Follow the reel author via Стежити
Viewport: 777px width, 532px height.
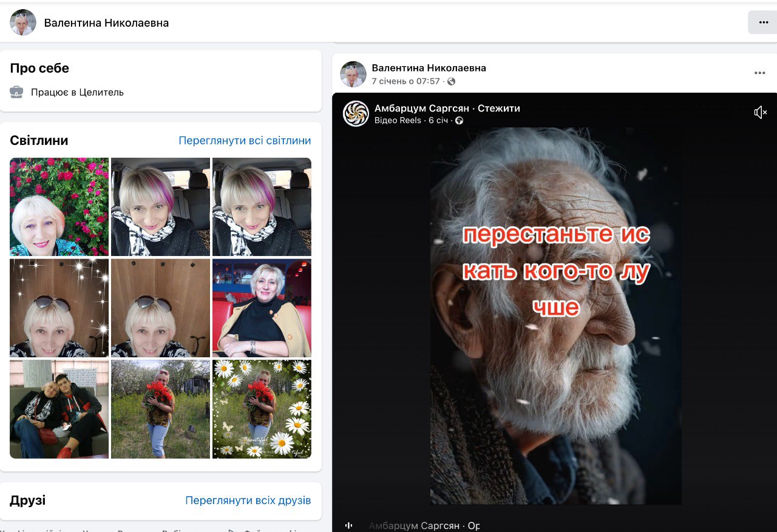[499, 109]
